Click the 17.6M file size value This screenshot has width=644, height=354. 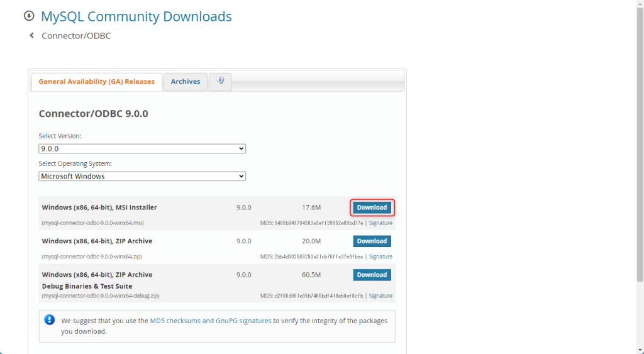pos(311,207)
